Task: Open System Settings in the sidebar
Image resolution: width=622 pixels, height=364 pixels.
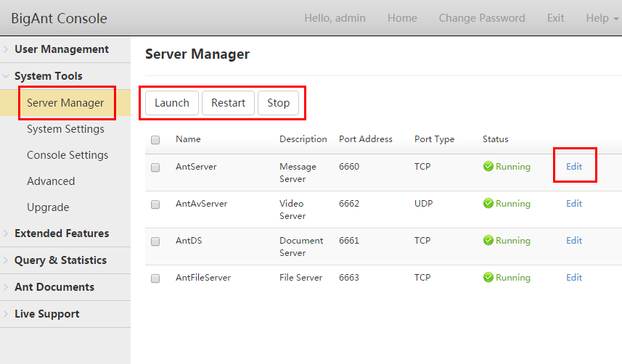Action: click(65, 129)
